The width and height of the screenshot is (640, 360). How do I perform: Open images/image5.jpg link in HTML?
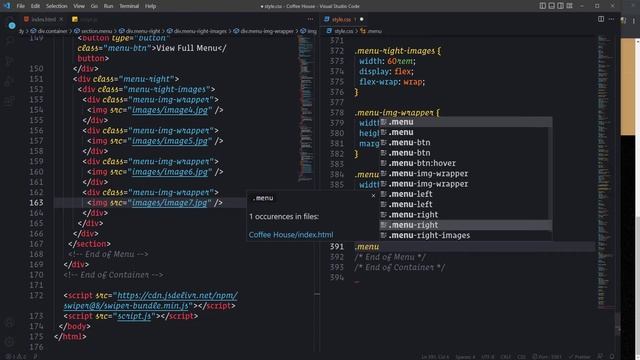coord(170,141)
